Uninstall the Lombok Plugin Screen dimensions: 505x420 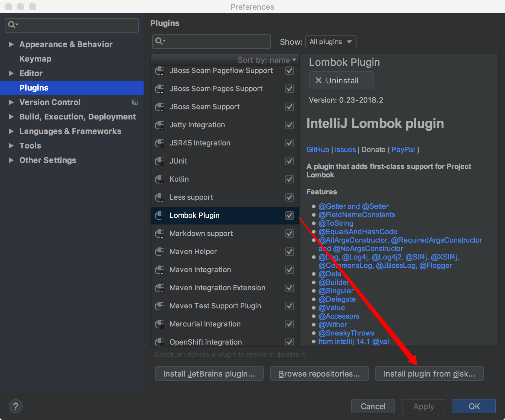341,80
